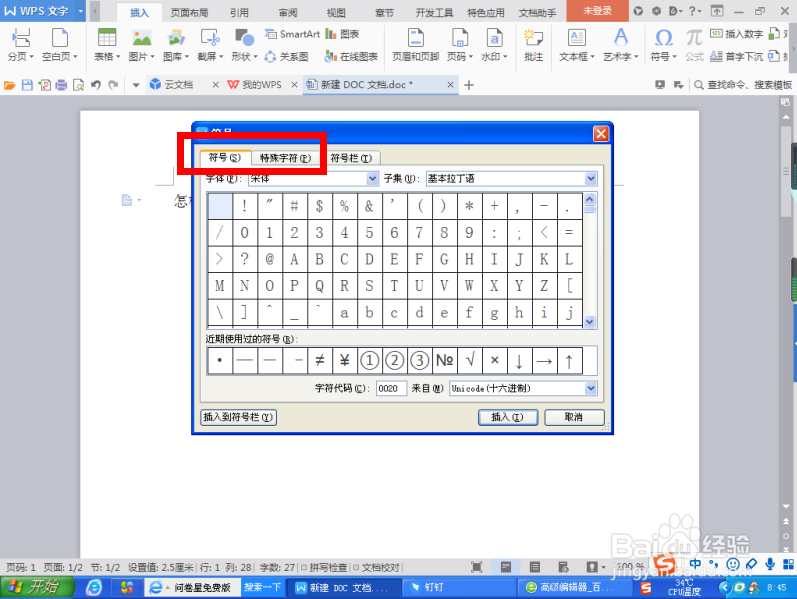Insert SmartArt graphic
Screen dimensions: 797x599
click(292, 34)
